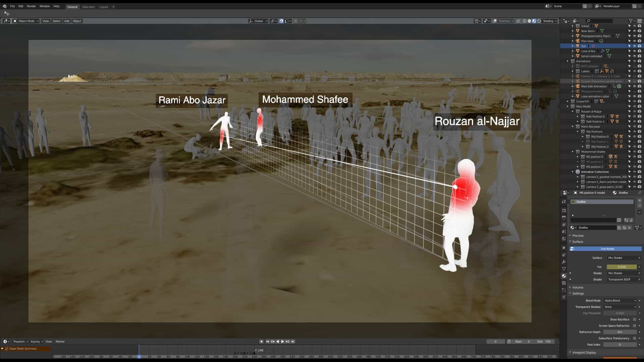This screenshot has width=644, height=362.
Task: Jump to the timeline start frame
Action: click(267, 342)
